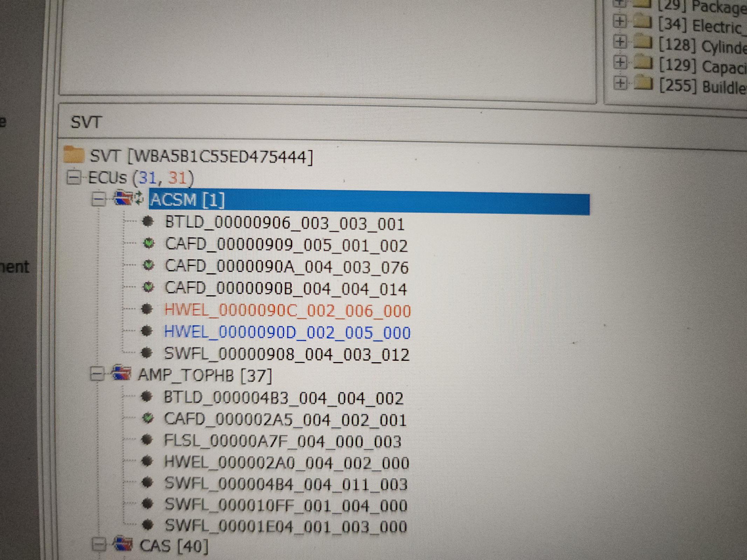747x560 pixels.
Task: Click bullet icon of HWEL_0000090D_002_005_000
Action: [147, 331]
